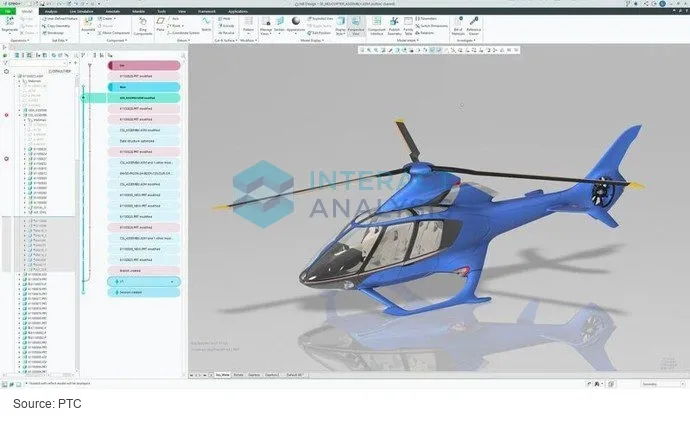The height and width of the screenshot is (421, 690).
Task: Click the Relations button
Action: coord(425,33)
